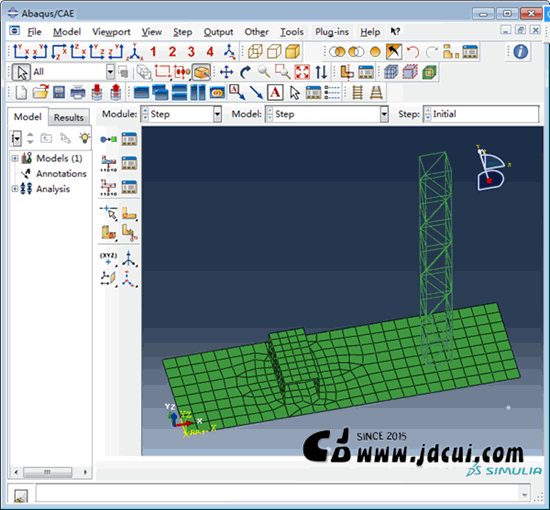The height and width of the screenshot is (510, 550).
Task: Apply numbered view 2
Action: pos(172,52)
